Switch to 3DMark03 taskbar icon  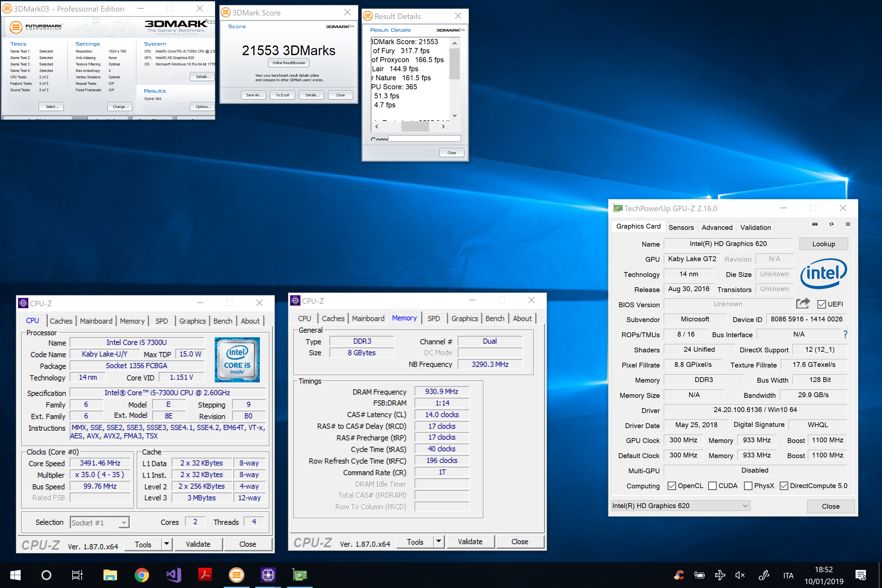click(x=237, y=575)
